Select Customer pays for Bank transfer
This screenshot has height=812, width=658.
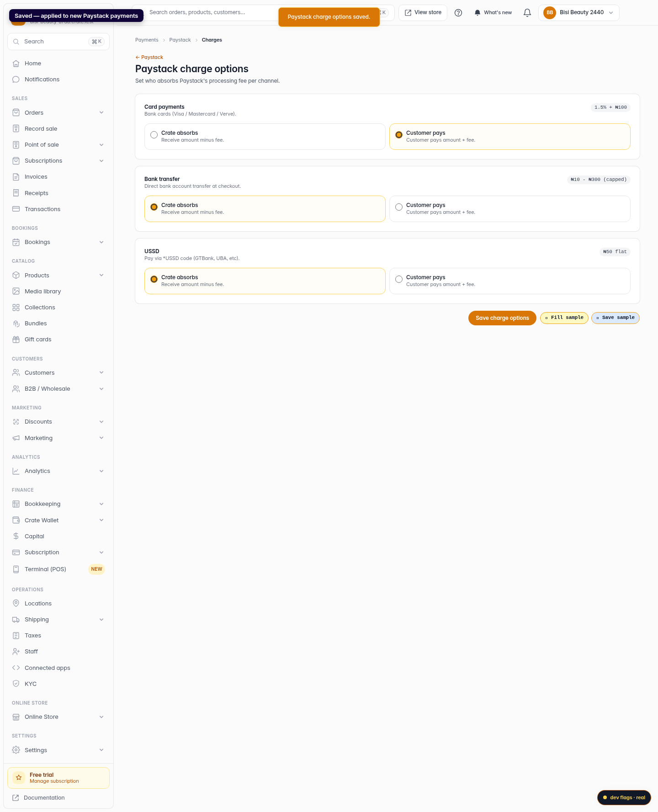tap(510, 209)
